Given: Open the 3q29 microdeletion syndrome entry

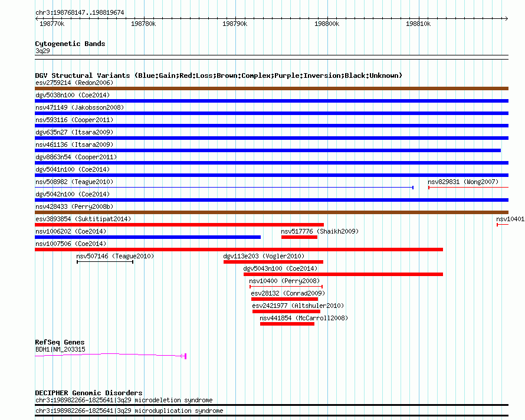Looking at the screenshot, I should [x=271, y=405].
